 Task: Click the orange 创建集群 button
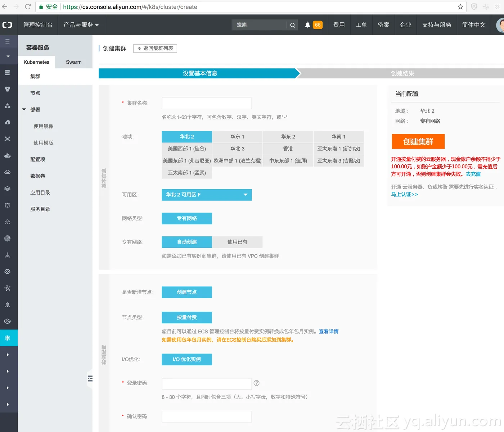click(x=418, y=141)
